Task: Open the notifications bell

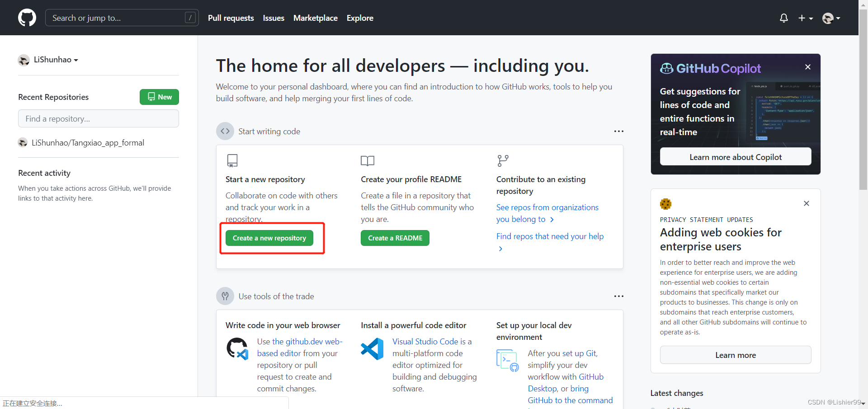Action: click(x=784, y=18)
